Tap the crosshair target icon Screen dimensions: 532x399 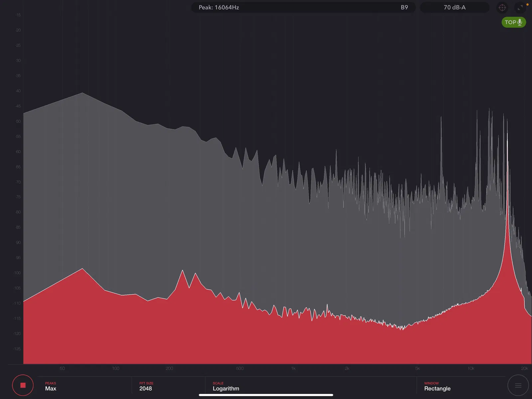coord(502,7)
